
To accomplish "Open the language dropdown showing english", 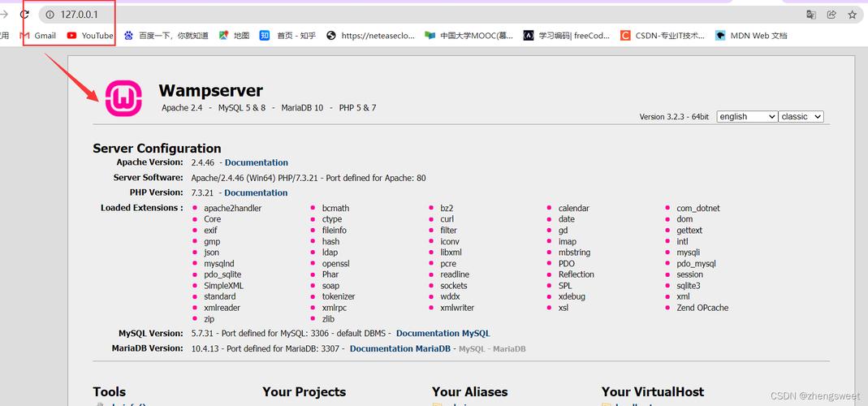I will coord(747,116).
